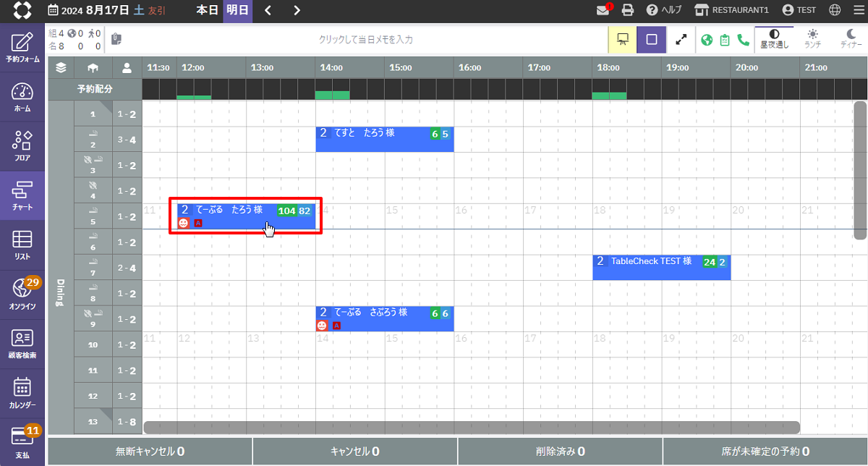Viewport: 868px width, 466px height.
Task: Open フロア view in the sidebar
Action: point(22,145)
